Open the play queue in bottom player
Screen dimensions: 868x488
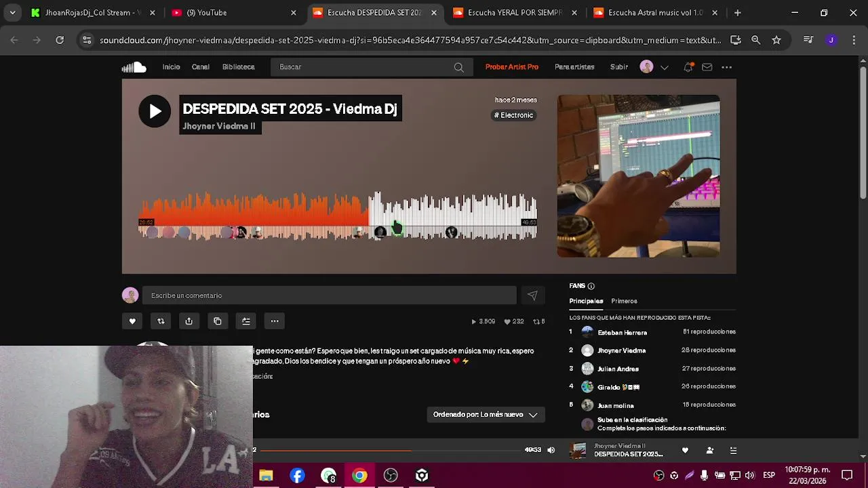pos(733,451)
